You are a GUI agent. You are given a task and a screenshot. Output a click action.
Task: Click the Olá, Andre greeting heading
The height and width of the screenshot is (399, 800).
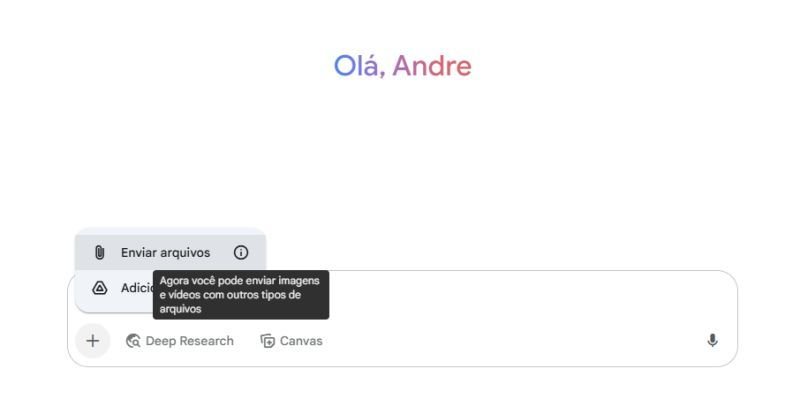[x=403, y=66]
